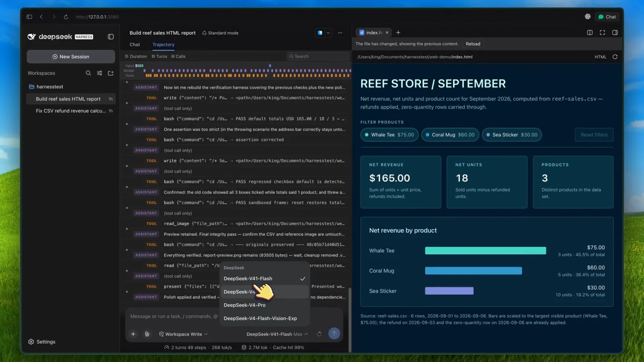Select DeepSeek-V4-Flash-Vision-Exp model

tap(264, 319)
